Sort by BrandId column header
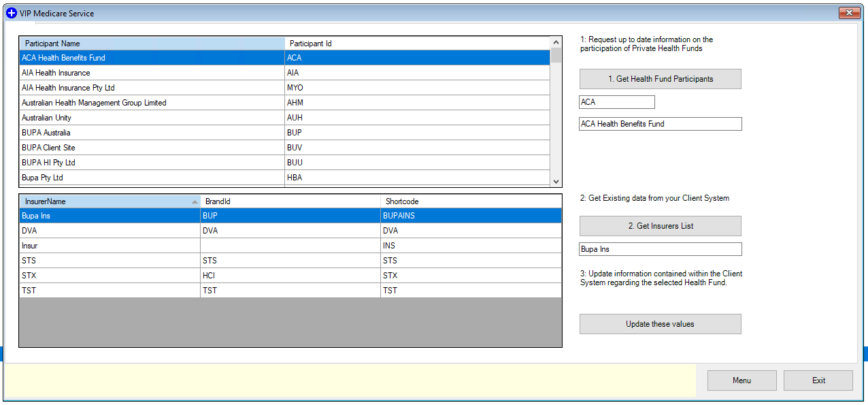This screenshot has width=868, height=405. (290, 201)
